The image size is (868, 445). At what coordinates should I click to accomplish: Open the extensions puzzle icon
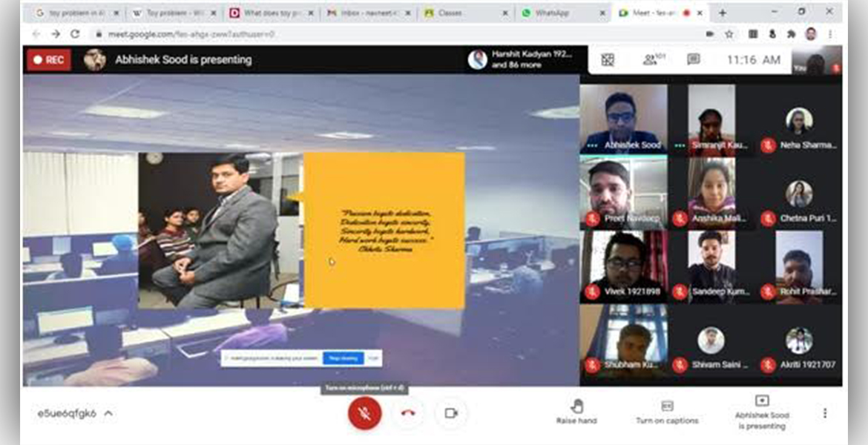pyautogui.click(x=792, y=34)
